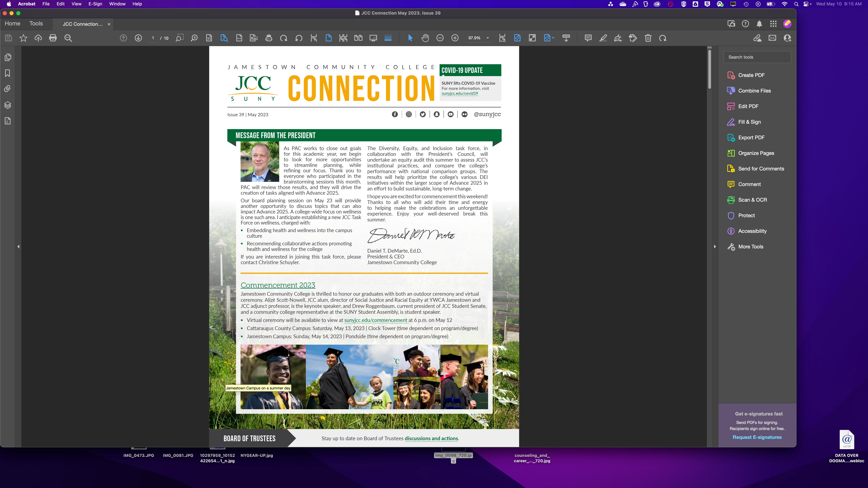Click the Zoom out minus icon
Viewport: 868px width, 488px height.
coord(440,38)
